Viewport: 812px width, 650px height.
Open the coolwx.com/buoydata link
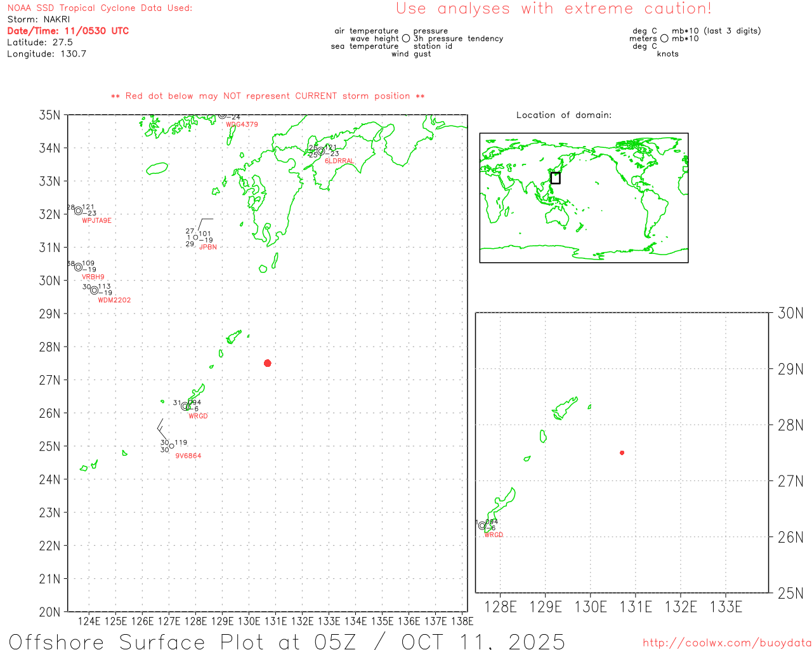pos(726,643)
